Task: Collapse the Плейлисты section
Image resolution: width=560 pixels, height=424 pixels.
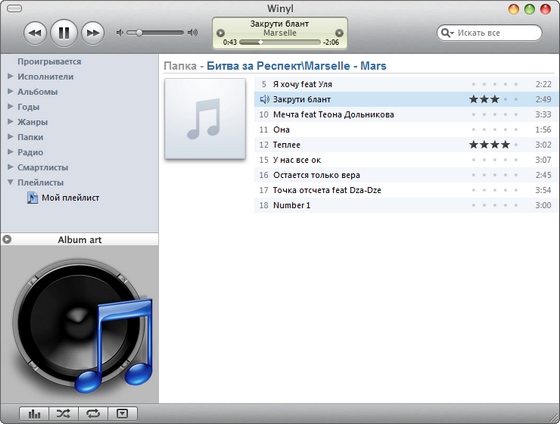Action: click(x=10, y=182)
